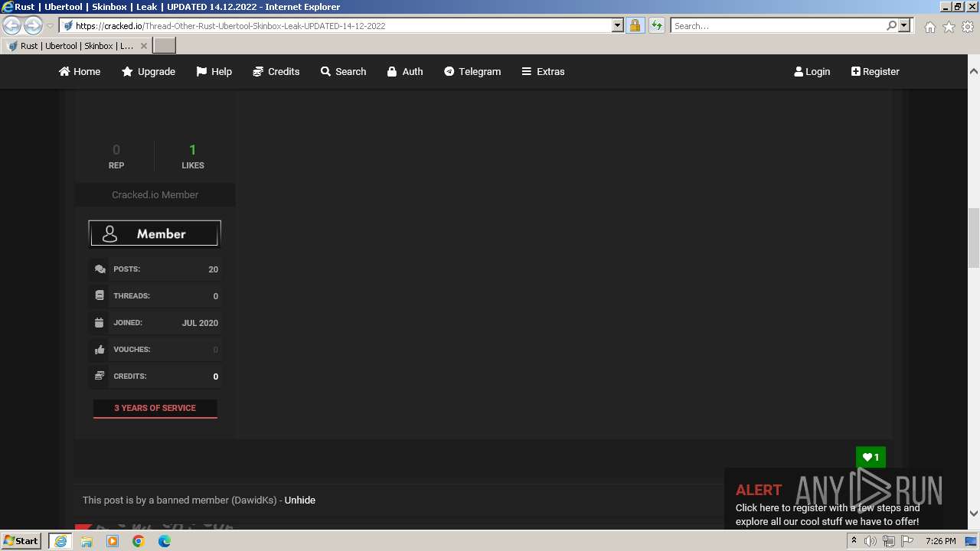Screen dimensions: 980x551
Task: Click the posts speech bubble icon
Action: tap(100, 269)
